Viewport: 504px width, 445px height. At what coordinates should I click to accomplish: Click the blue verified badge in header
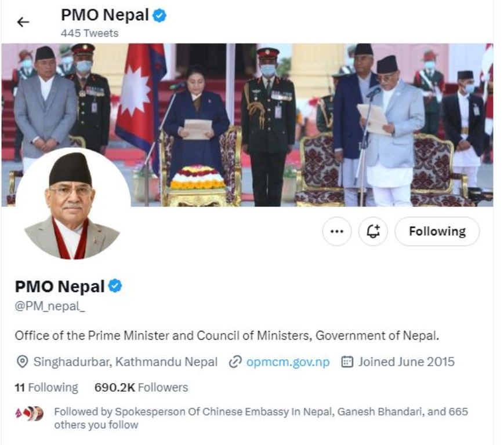tap(159, 16)
